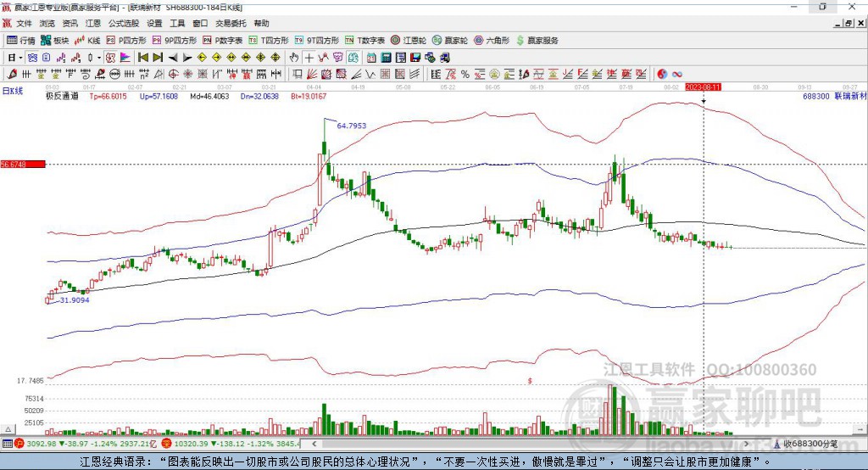This screenshot has width=868, height=470.
Task: Open the P四方形 tool
Action: pyautogui.click(x=126, y=41)
